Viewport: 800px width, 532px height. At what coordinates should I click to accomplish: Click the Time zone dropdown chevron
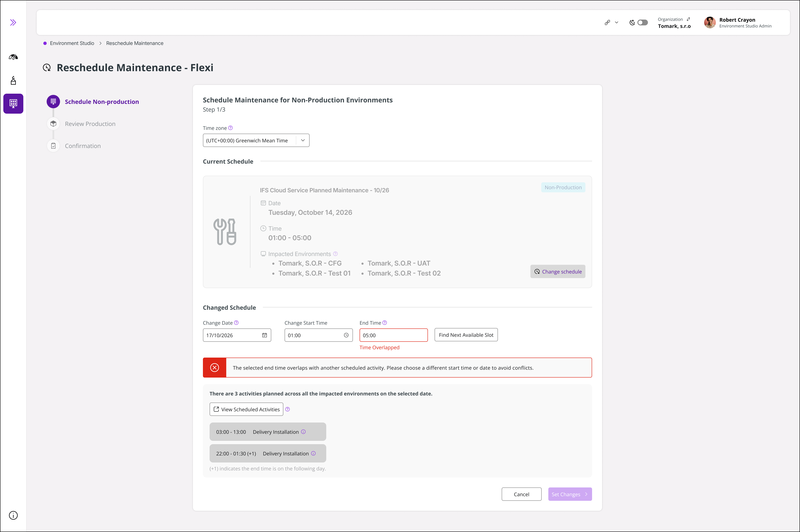point(303,140)
